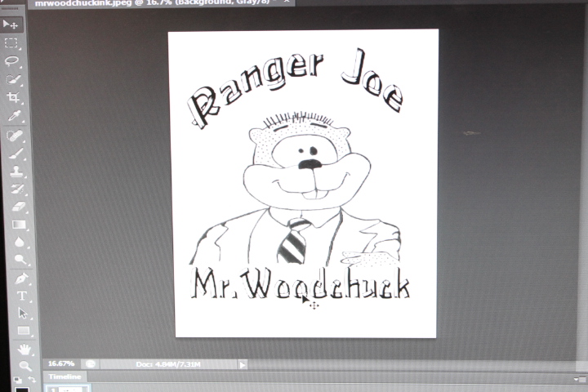
Task: Select the Gradient tool
Action: 19,225
